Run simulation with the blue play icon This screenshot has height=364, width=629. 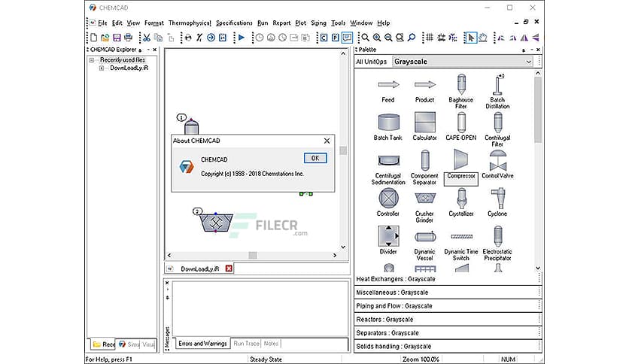click(x=242, y=38)
